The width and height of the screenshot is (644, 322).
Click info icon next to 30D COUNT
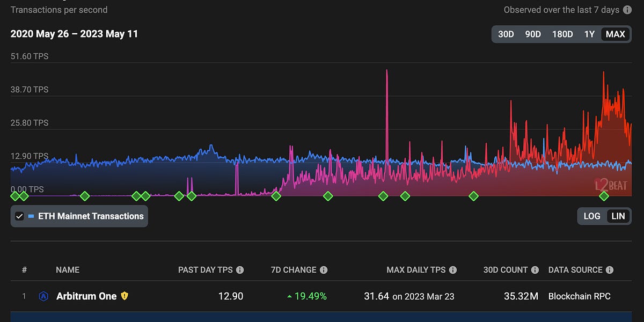[x=535, y=270]
